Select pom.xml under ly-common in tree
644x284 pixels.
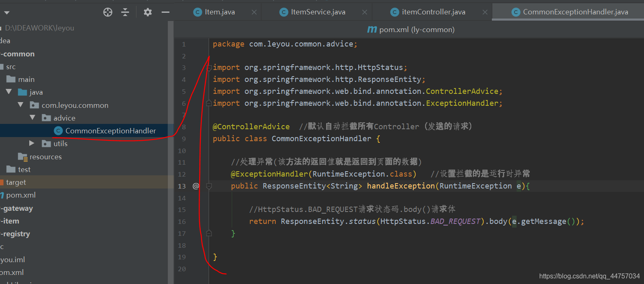21,195
